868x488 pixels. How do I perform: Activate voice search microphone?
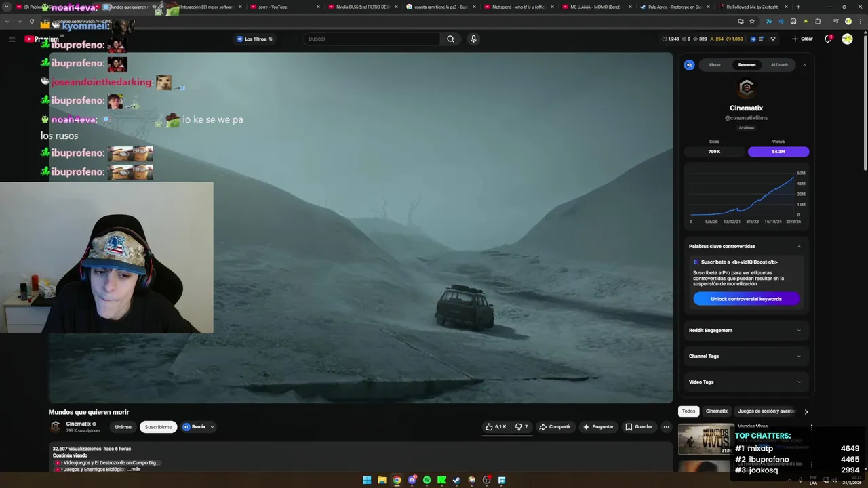click(473, 39)
